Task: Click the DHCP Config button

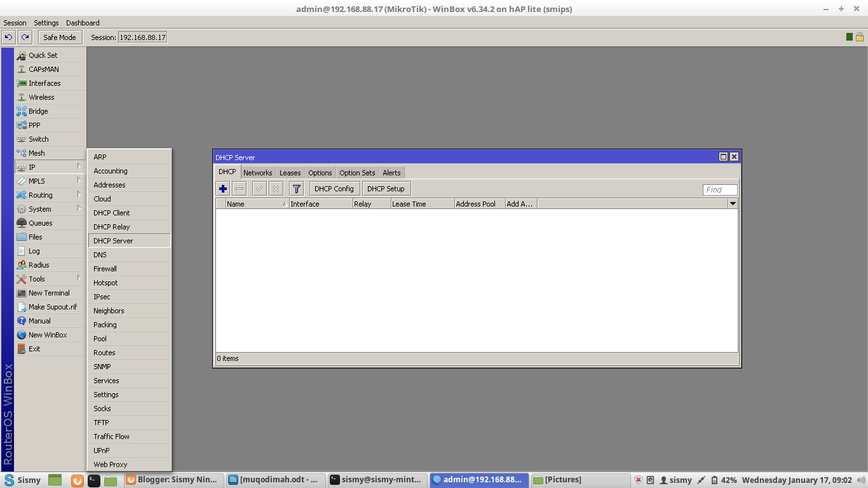Action: 334,189
